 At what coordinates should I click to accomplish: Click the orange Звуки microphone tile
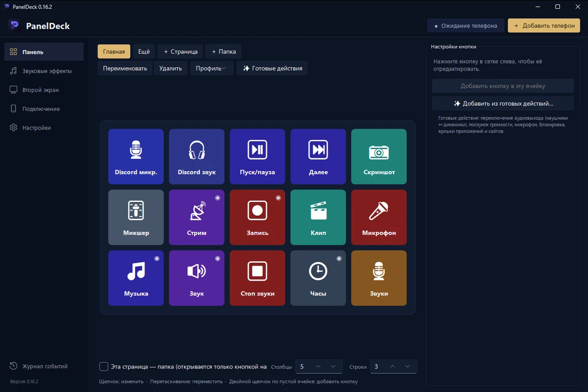point(379,278)
